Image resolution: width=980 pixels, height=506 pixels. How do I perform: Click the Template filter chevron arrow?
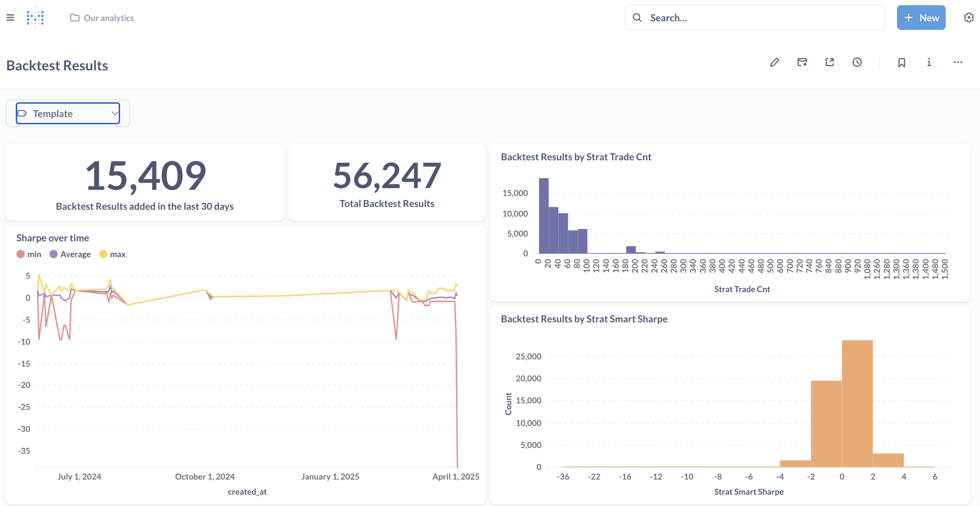click(x=115, y=114)
